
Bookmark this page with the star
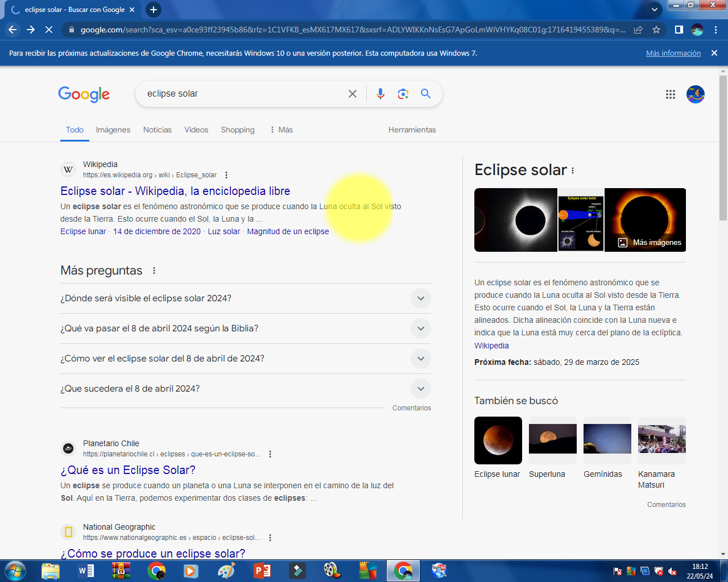(x=656, y=30)
